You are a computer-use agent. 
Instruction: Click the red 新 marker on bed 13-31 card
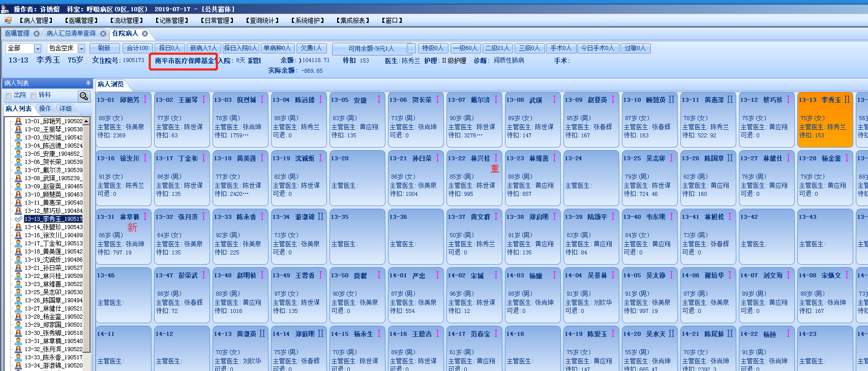click(x=132, y=227)
